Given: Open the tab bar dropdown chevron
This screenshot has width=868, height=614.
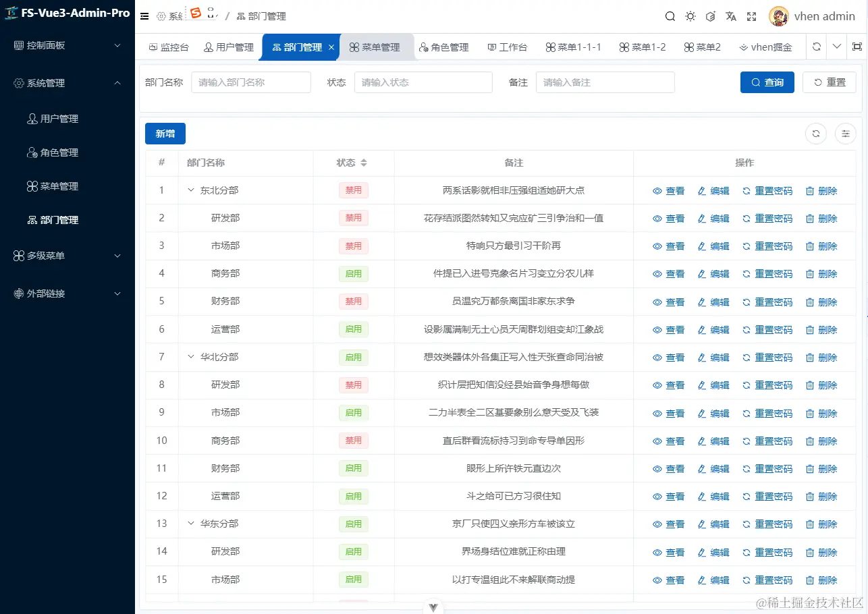Looking at the screenshot, I should pyautogui.click(x=837, y=47).
